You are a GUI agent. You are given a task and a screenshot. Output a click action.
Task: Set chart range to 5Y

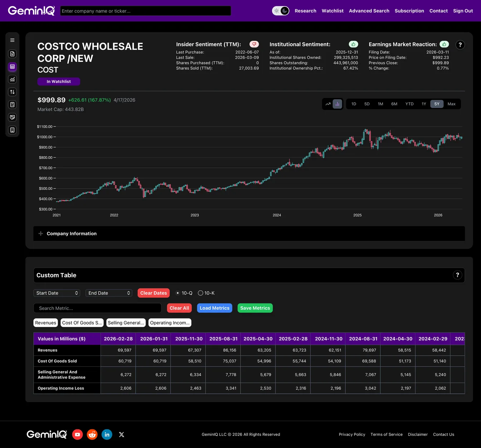pyautogui.click(x=437, y=104)
